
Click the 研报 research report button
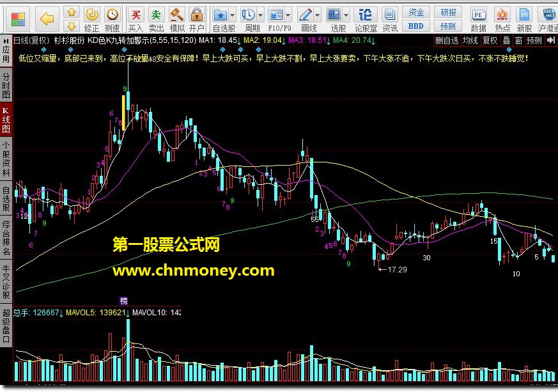point(448,12)
